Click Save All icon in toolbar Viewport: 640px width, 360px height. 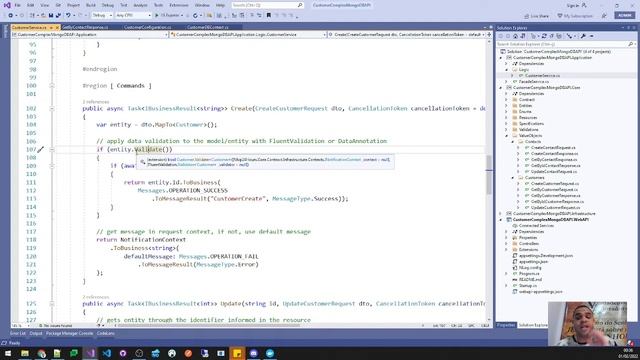[x=58, y=16]
